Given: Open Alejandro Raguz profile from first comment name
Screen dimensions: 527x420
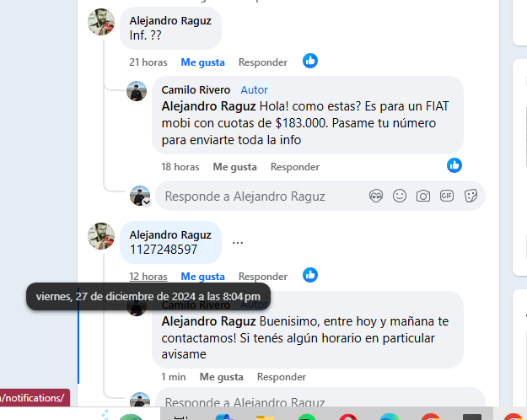Looking at the screenshot, I should pyautogui.click(x=170, y=20).
